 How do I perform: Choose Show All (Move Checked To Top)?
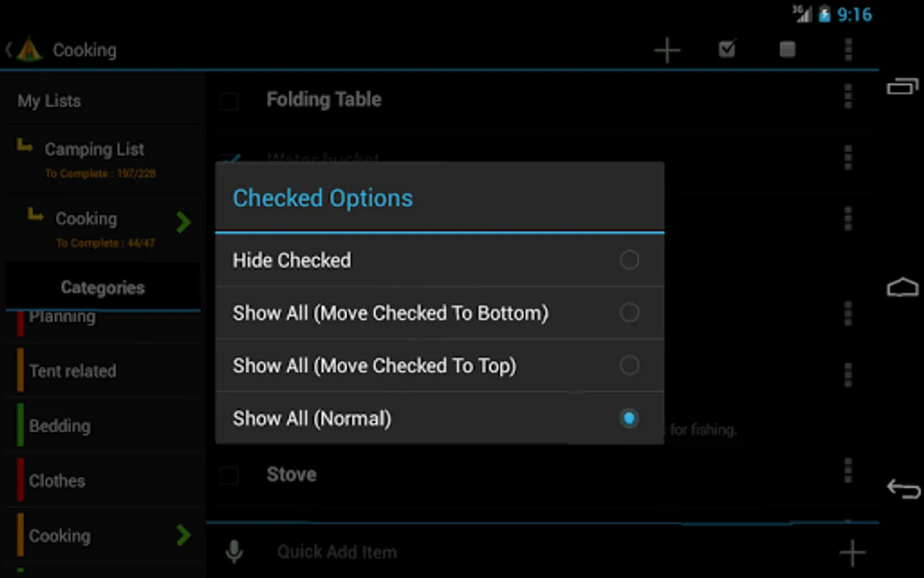click(x=629, y=365)
